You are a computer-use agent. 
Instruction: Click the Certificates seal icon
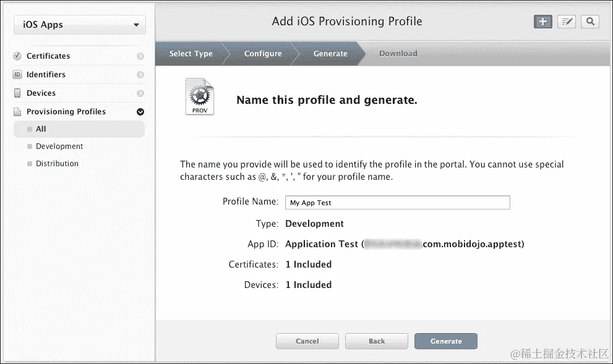(17, 56)
